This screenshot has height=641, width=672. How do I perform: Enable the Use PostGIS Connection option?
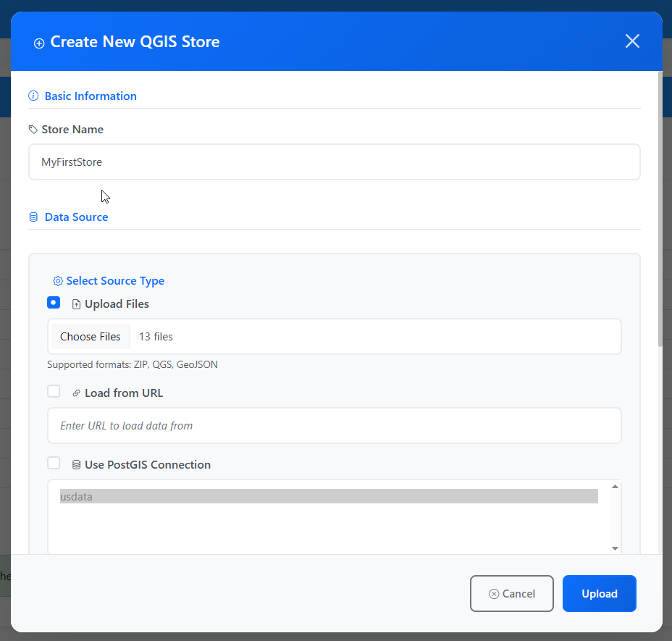coord(54,463)
